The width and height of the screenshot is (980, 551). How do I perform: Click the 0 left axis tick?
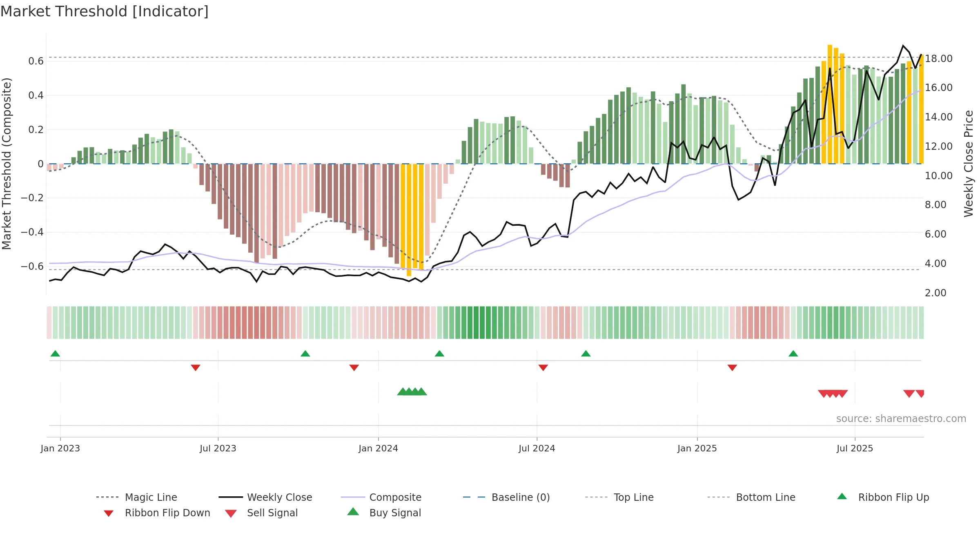point(40,164)
